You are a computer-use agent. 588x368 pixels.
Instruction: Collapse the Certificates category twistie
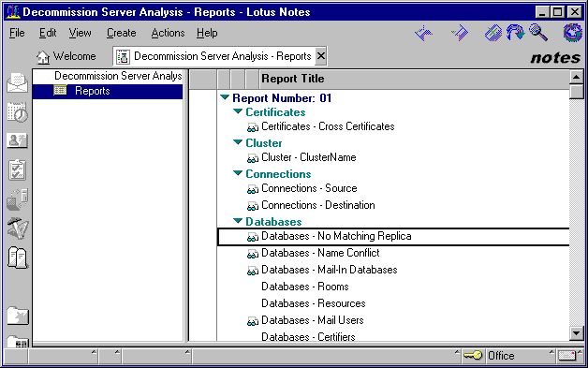[x=238, y=111]
